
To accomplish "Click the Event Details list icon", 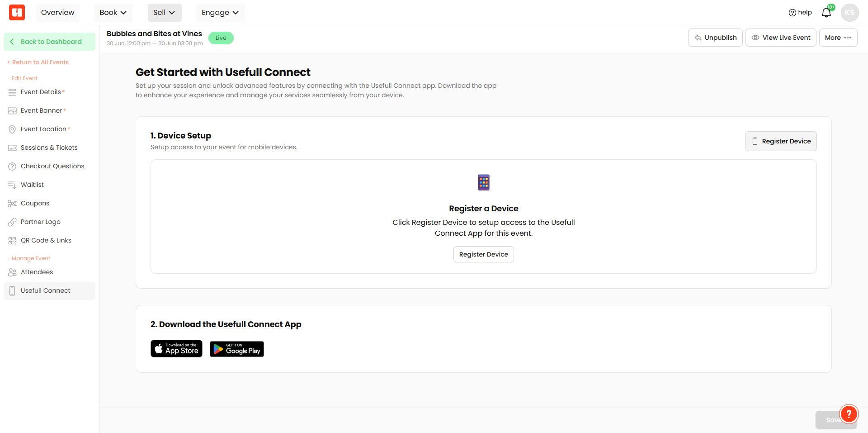I will coord(12,92).
